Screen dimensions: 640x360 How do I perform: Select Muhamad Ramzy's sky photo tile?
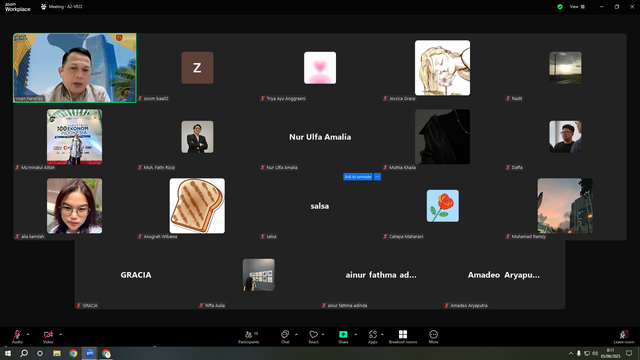565,206
